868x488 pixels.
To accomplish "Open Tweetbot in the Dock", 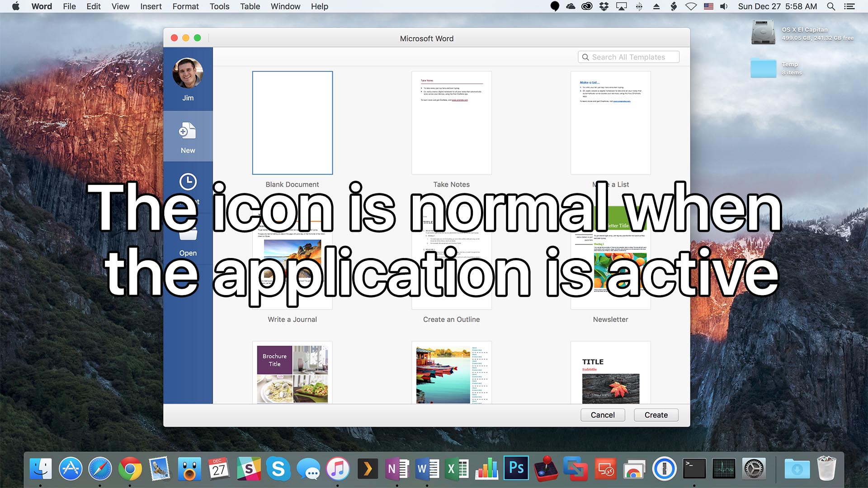I will pos(189,469).
